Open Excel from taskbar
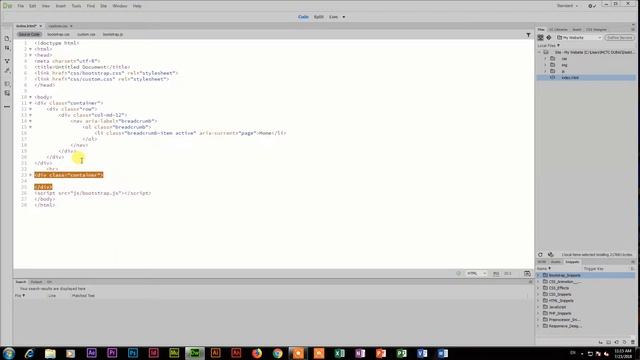This screenshot has width=640, height=360. click(340, 353)
